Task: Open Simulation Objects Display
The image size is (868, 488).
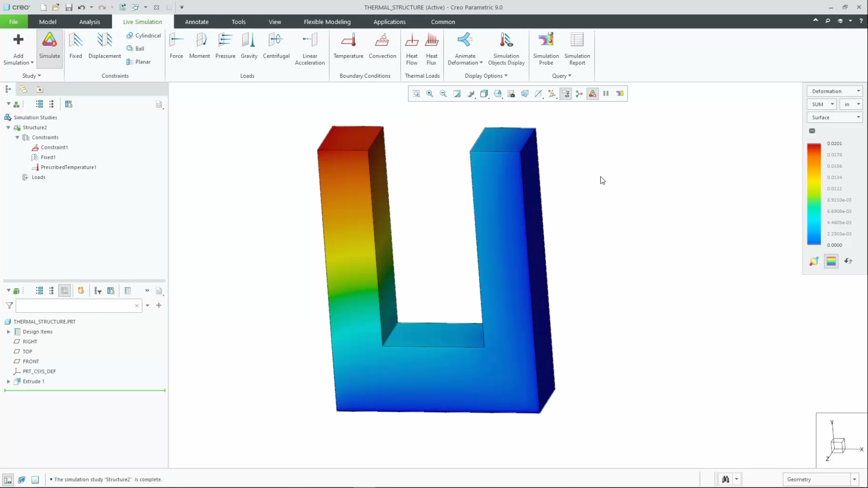Action: (x=506, y=49)
